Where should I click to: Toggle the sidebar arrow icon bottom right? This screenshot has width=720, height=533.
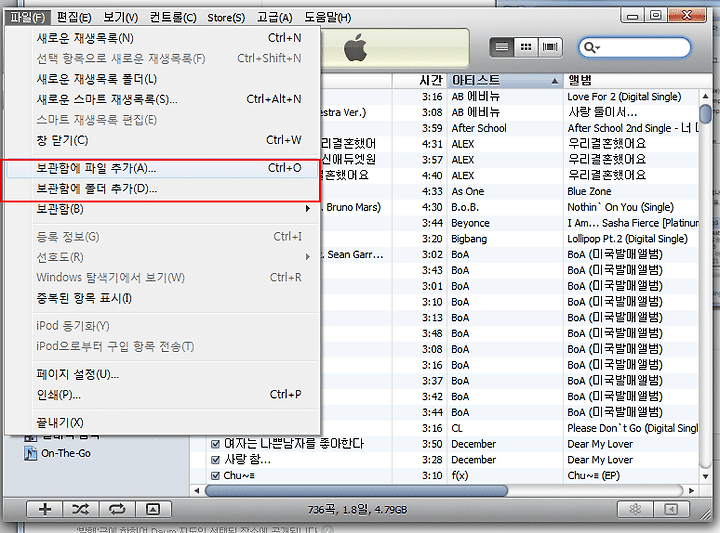click(x=671, y=509)
